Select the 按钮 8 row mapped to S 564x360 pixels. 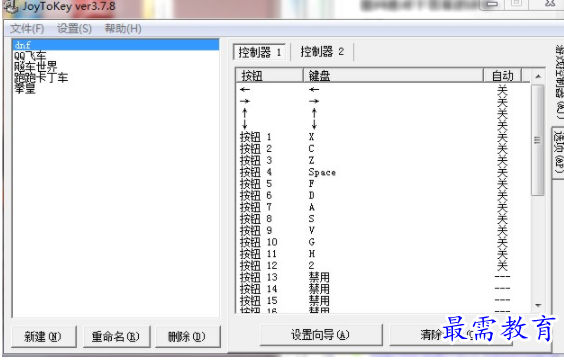tap(383, 219)
